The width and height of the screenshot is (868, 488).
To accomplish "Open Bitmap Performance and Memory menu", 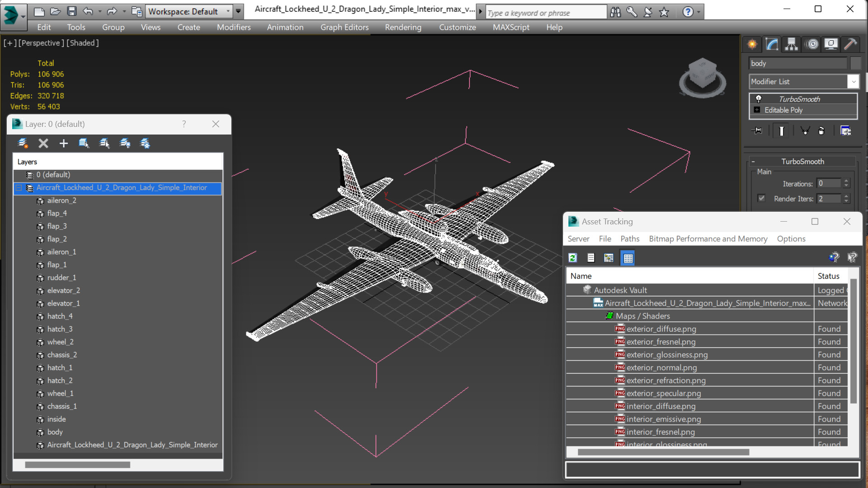I will [x=708, y=239].
